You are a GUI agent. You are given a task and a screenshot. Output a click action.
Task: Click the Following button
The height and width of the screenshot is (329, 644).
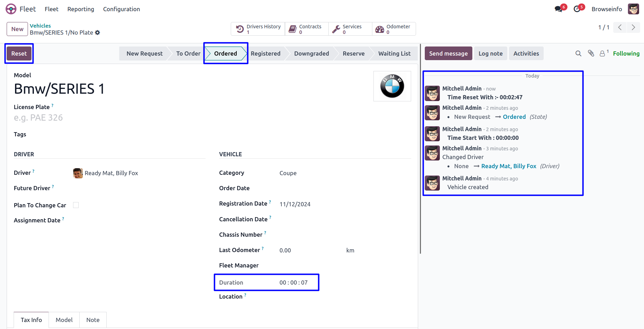point(626,53)
